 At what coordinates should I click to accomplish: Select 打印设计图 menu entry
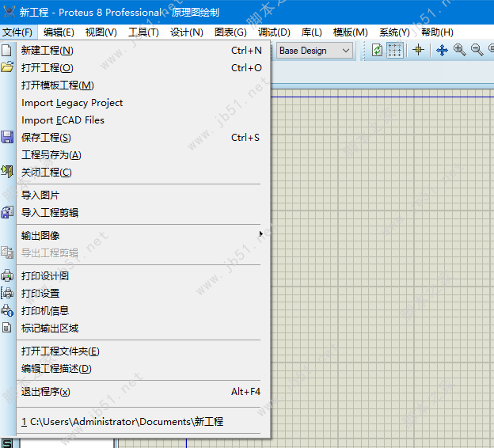(x=143, y=276)
